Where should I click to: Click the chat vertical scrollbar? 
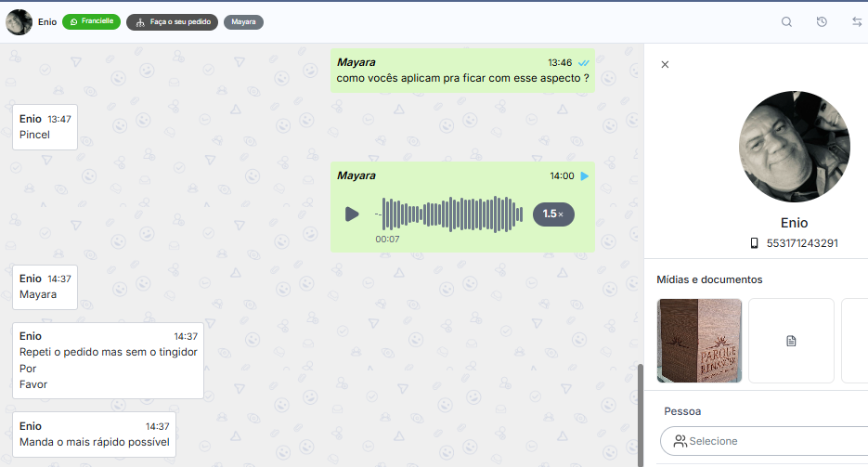pyautogui.click(x=641, y=415)
